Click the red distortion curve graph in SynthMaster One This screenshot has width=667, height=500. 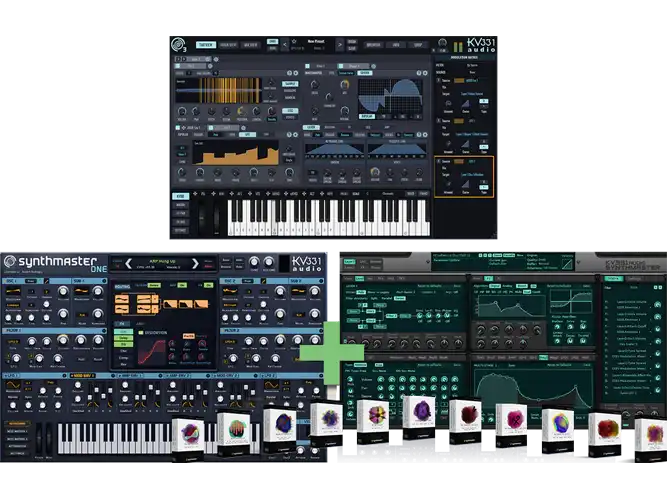pyautogui.click(x=151, y=352)
